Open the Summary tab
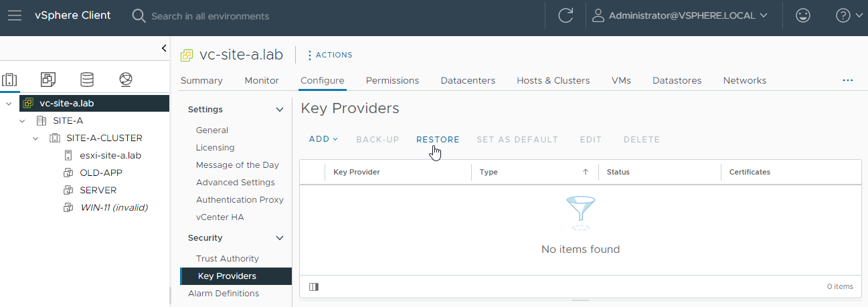 [201, 80]
